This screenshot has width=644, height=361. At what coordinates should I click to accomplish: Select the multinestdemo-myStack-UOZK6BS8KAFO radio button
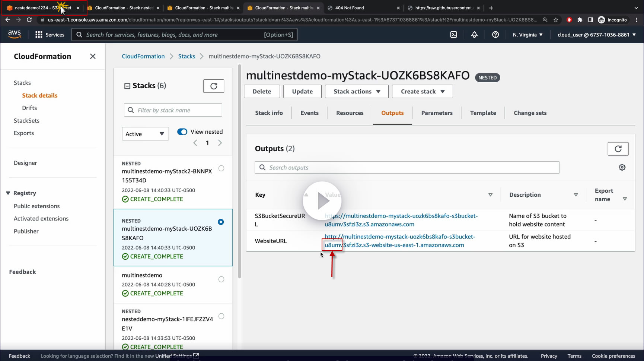[x=221, y=222]
